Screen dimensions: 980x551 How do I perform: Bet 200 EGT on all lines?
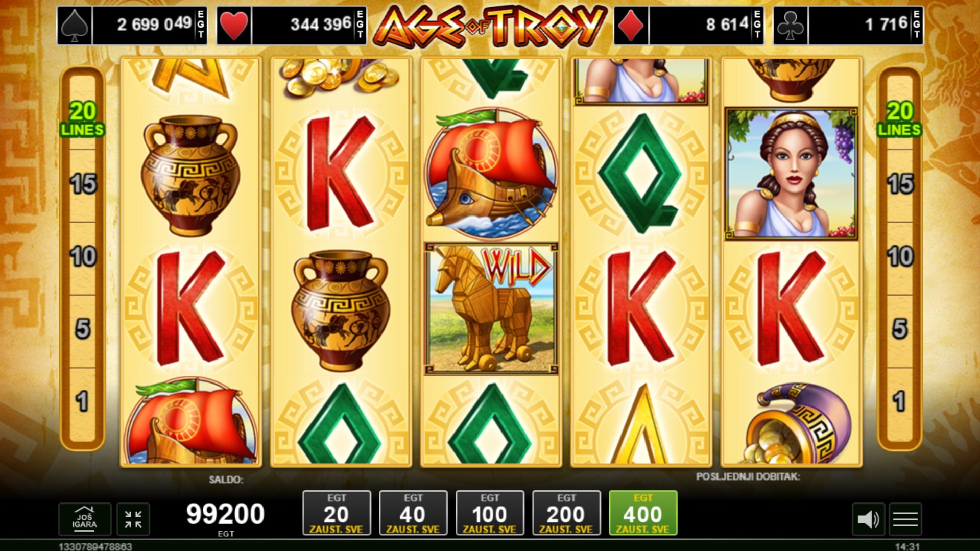566,513
